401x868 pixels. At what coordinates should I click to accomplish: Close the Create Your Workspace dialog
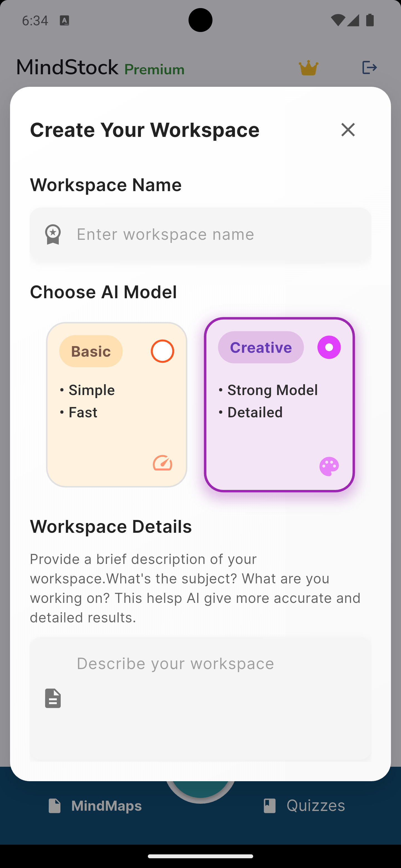(x=348, y=130)
